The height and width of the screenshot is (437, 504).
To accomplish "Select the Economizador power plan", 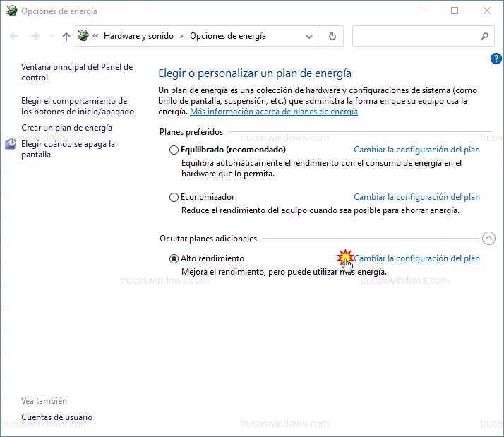I will coord(174,198).
